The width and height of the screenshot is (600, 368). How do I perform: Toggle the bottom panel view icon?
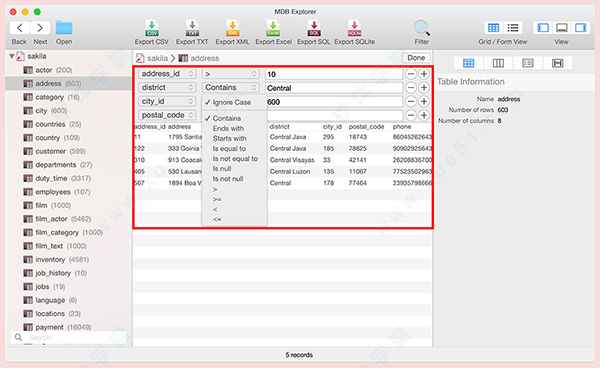[x=562, y=28]
